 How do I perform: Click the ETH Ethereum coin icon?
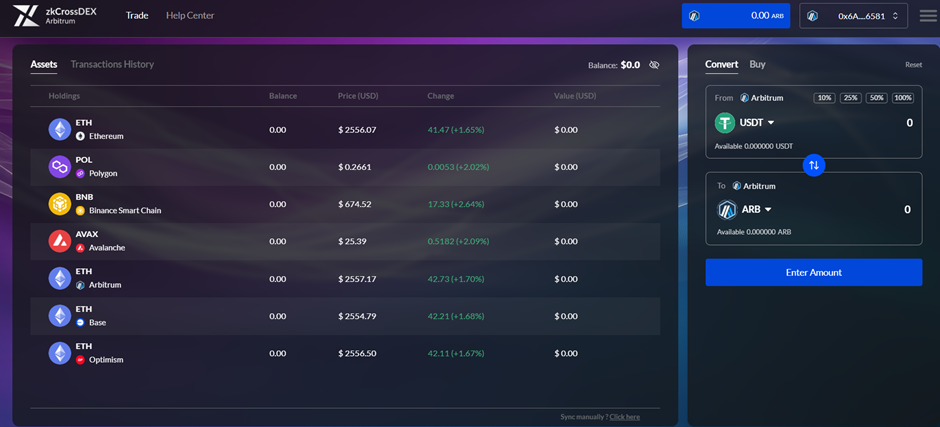point(59,130)
